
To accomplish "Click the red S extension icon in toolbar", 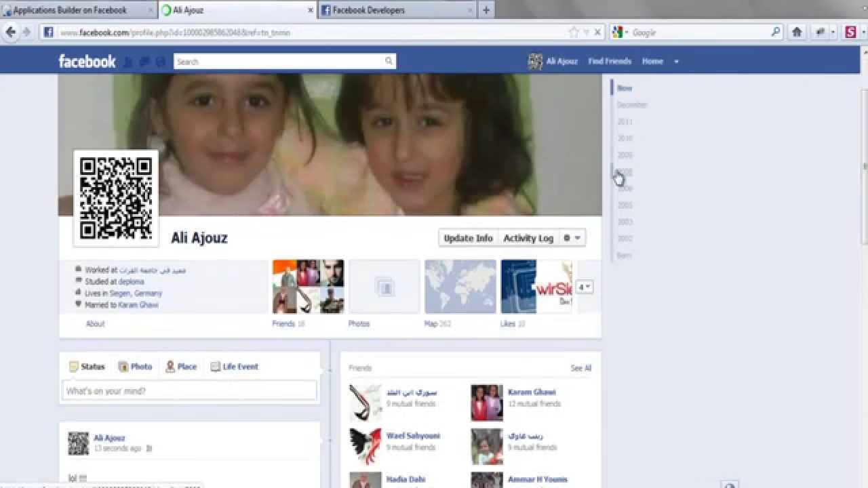I will point(850,32).
